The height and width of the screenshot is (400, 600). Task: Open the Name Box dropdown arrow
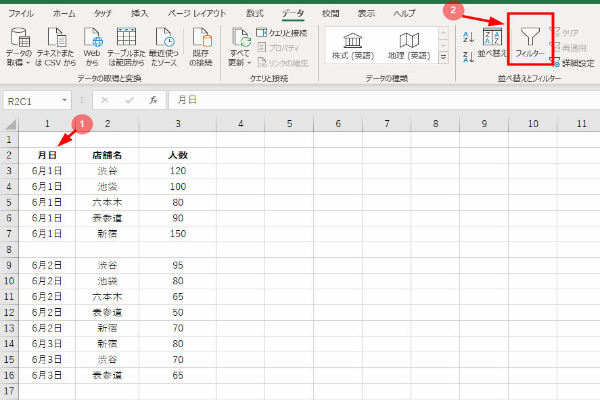[x=64, y=101]
